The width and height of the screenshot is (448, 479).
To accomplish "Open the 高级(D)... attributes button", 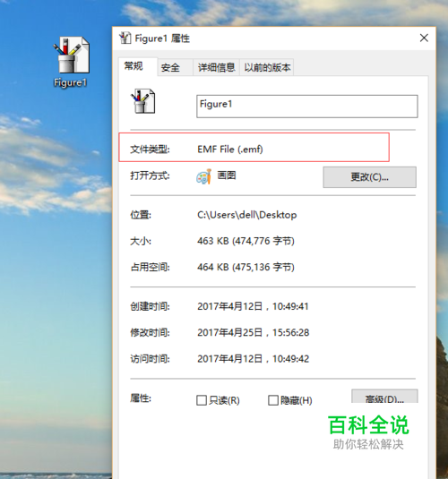I will pos(384,397).
